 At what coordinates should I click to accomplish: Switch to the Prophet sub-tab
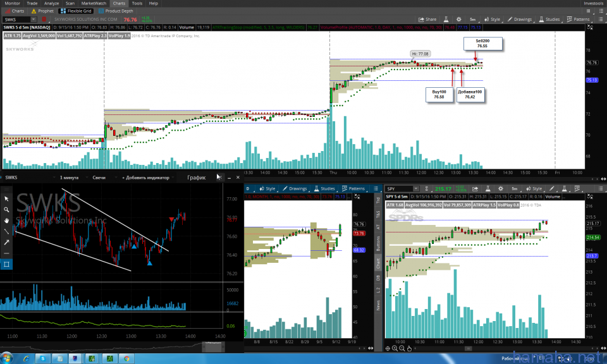click(x=42, y=11)
